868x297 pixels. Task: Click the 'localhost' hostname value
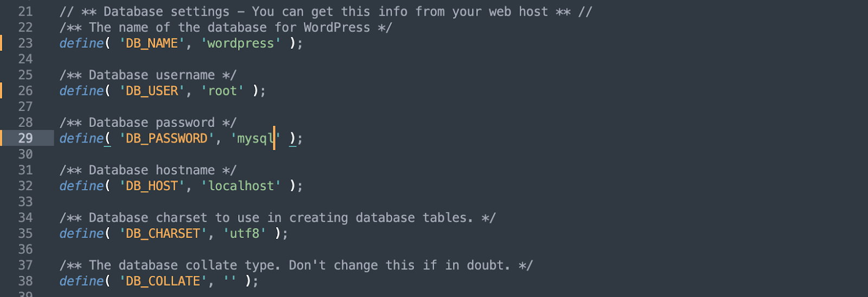pyautogui.click(x=241, y=186)
